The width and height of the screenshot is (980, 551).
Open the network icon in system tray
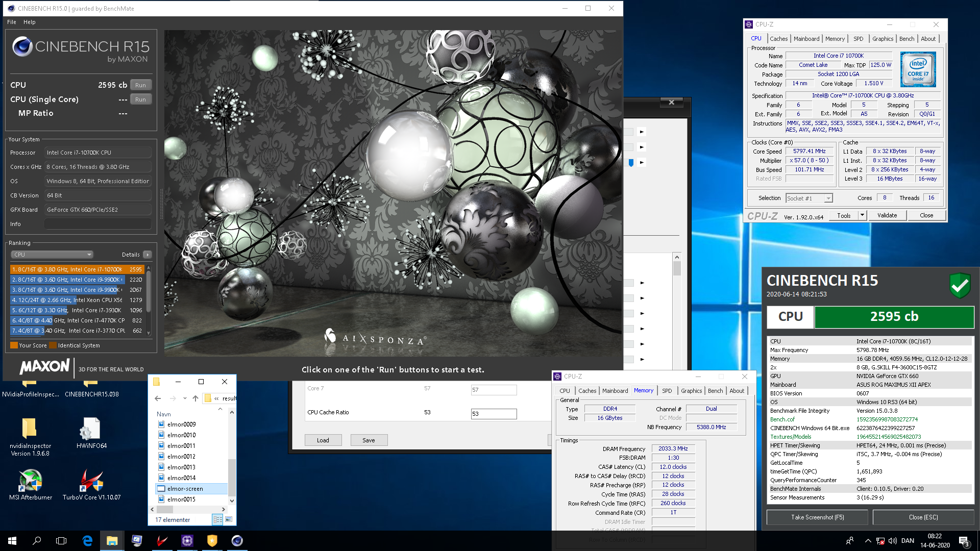click(880, 541)
